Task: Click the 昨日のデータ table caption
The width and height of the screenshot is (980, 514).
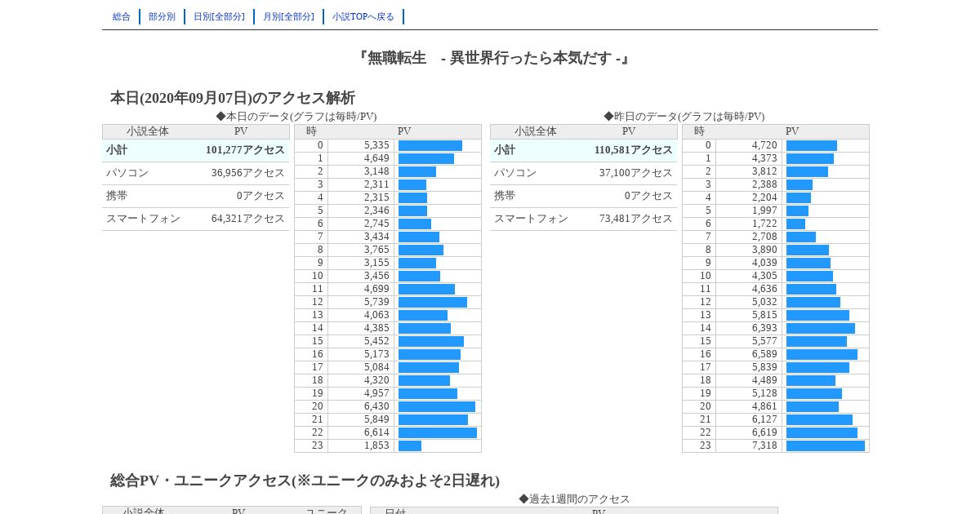Action: tap(684, 117)
